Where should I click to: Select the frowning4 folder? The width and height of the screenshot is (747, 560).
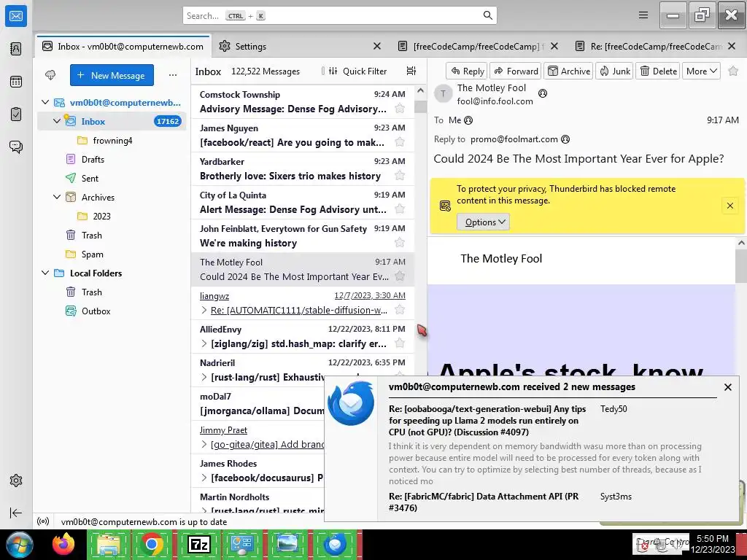tap(112, 141)
